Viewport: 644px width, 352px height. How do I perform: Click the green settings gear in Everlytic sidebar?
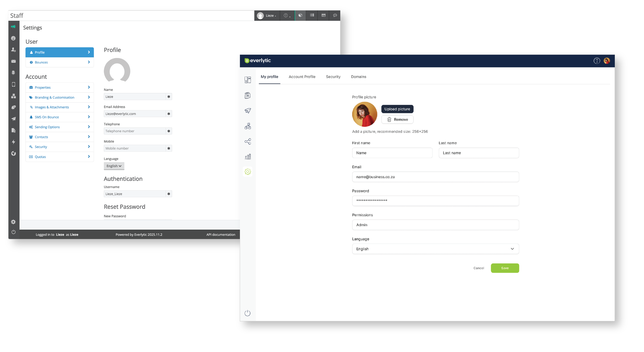(x=248, y=171)
